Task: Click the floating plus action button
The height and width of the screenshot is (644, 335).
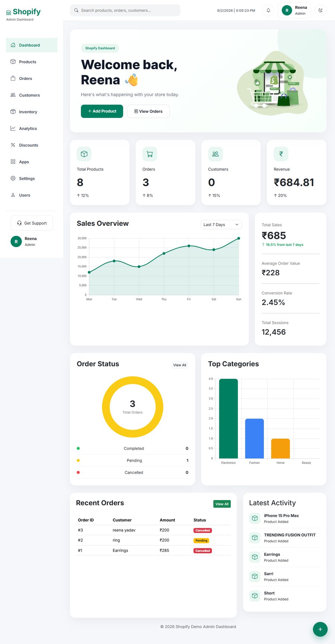Action: 320,629
